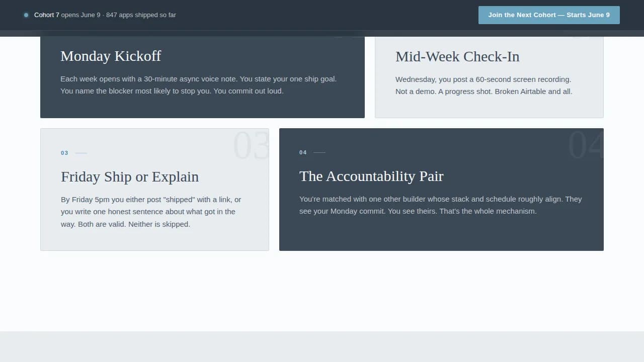The image size is (644, 362).
Task: Expand the Monday Kickoff description text
Action: [199, 85]
